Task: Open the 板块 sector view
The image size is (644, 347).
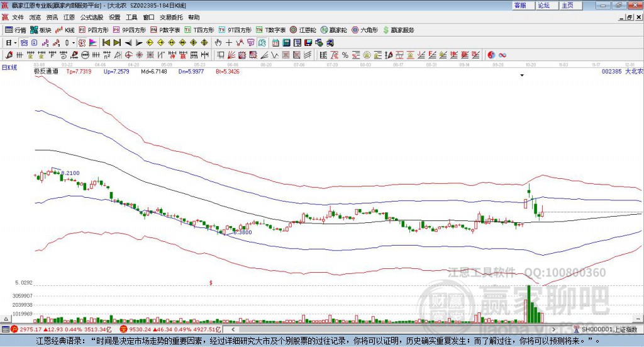Action: 41,30
